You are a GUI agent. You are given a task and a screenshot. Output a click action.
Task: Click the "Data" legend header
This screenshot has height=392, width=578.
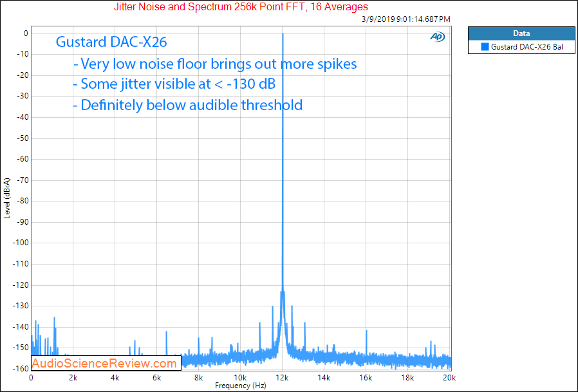point(521,33)
